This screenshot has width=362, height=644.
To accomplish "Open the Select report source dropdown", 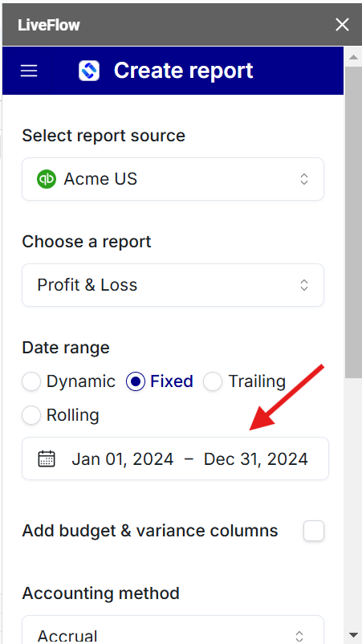I will coord(173,179).
